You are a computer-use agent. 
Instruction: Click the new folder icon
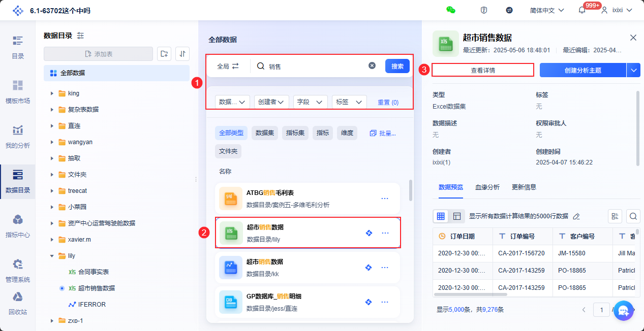[164, 54]
